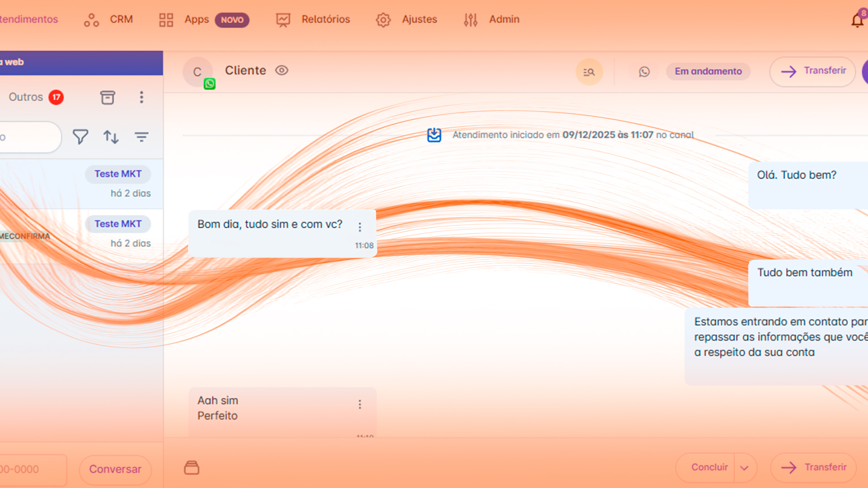Click the search-in-conversation icon
This screenshot has width=868, height=488.
(589, 72)
